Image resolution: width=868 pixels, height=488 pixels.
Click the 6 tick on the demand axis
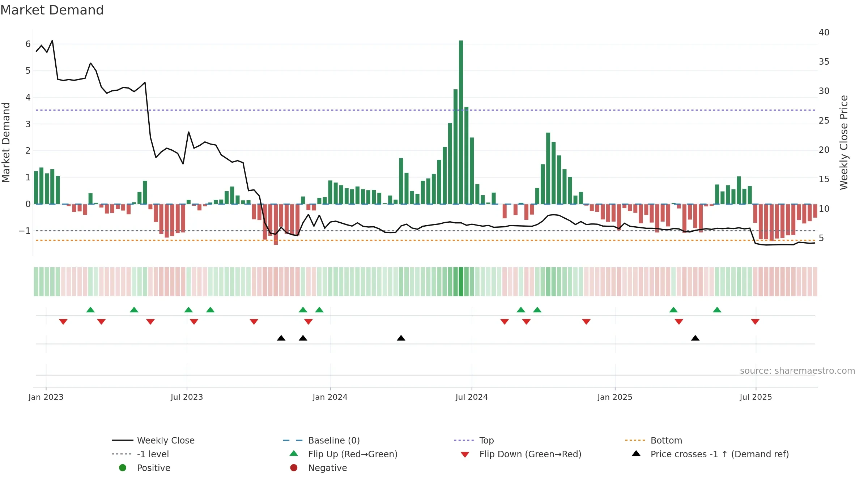point(28,44)
